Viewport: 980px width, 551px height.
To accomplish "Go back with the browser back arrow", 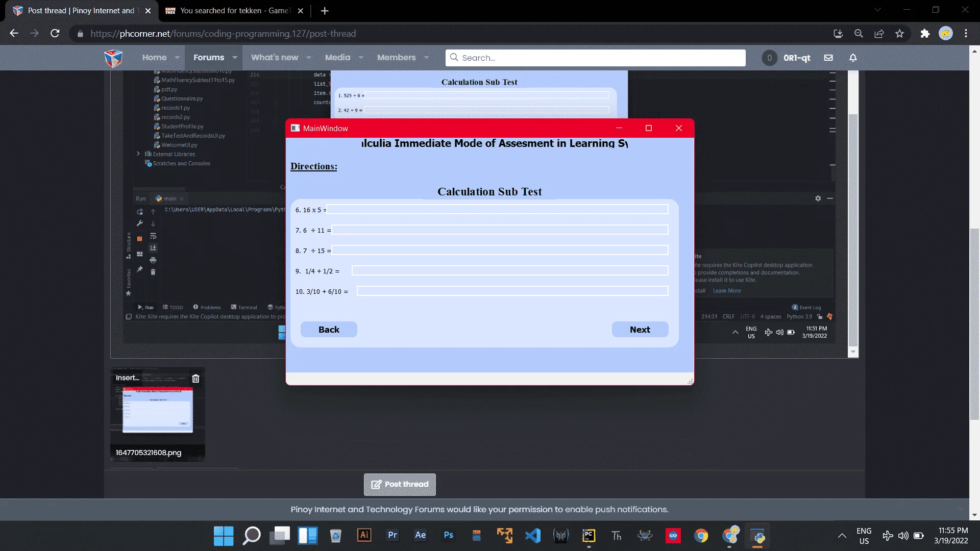I will tap(14, 34).
